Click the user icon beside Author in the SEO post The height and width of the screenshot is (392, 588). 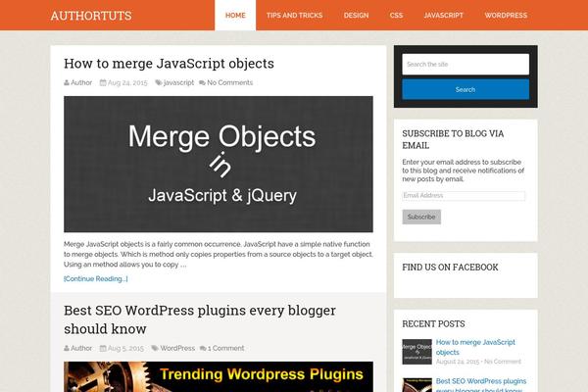click(x=67, y=349)
